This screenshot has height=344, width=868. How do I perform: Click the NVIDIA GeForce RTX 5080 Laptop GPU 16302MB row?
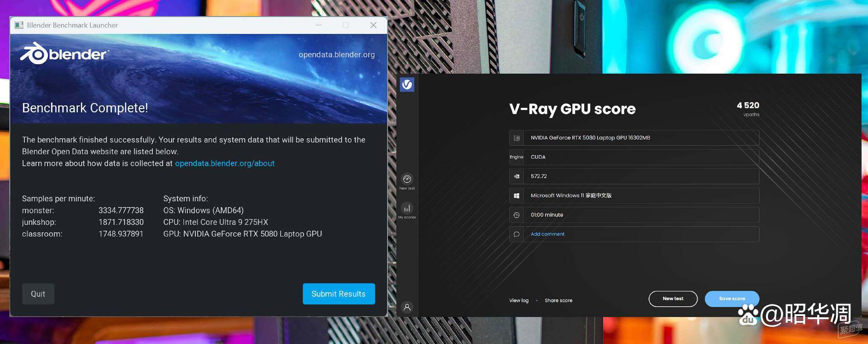point(634,138)
